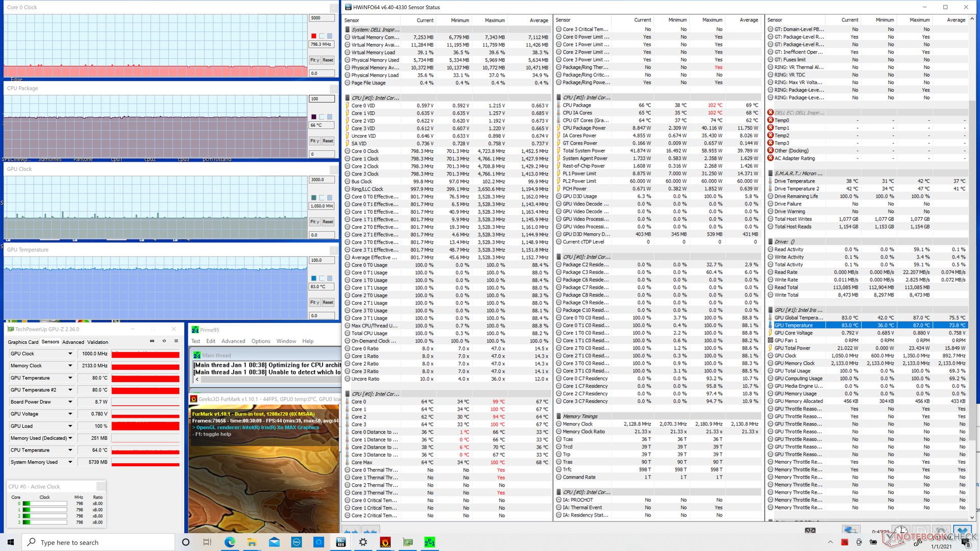Click the Prime95 window title icon
This screenshot has height=551, width=980.
[x=195, y=330]
